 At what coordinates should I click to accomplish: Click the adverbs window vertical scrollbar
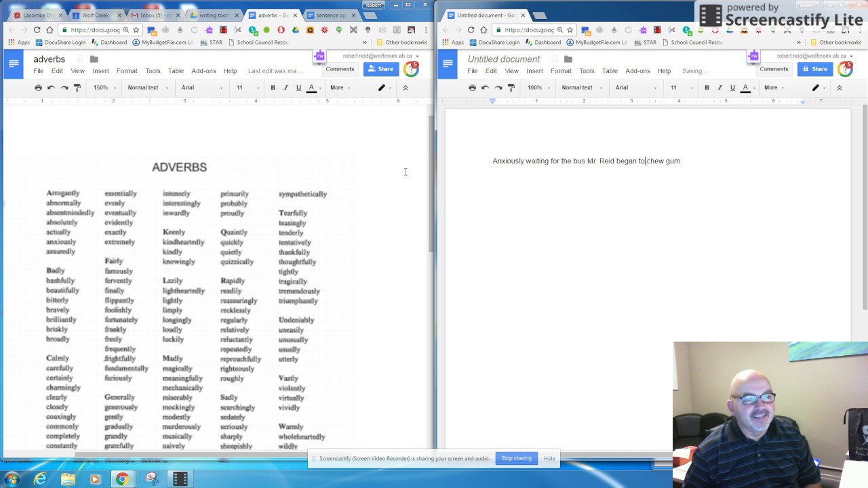pos(431,184)
